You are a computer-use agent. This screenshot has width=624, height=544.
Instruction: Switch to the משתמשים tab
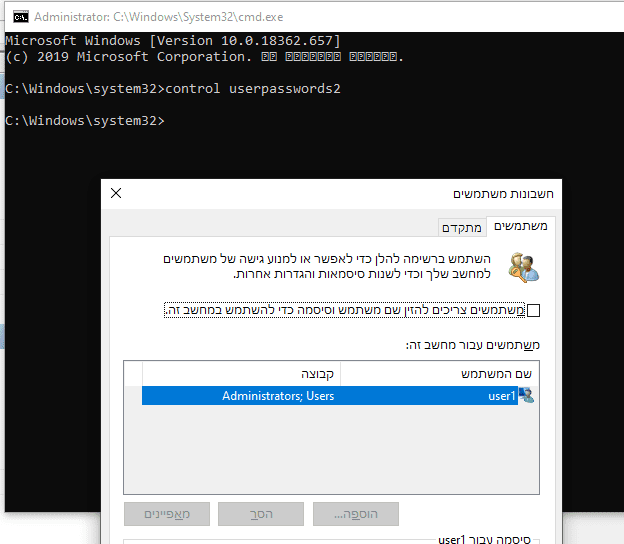click(x=521, y=226)
